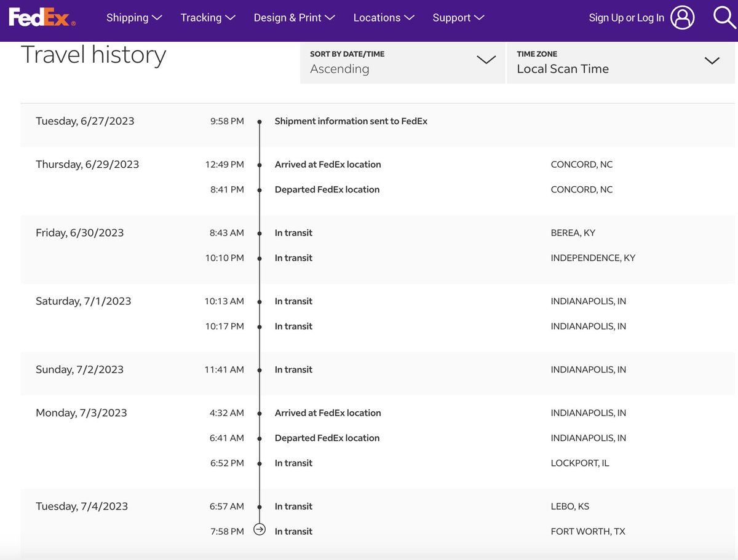Click the BEREA, KY location
Screen dimensions: 738x560
573,233
